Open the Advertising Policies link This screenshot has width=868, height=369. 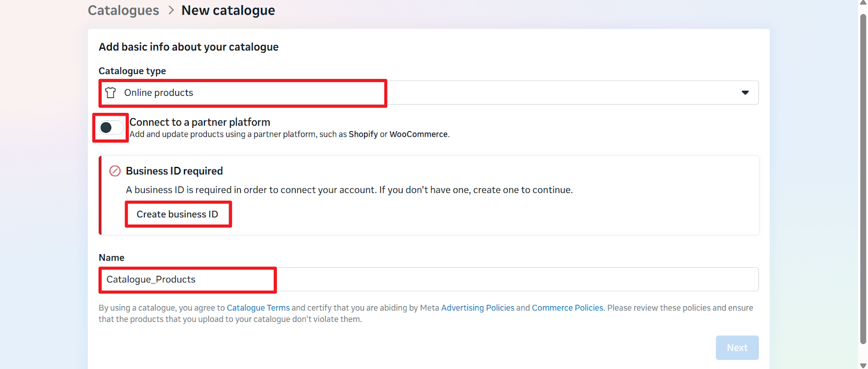pos(477,308)
